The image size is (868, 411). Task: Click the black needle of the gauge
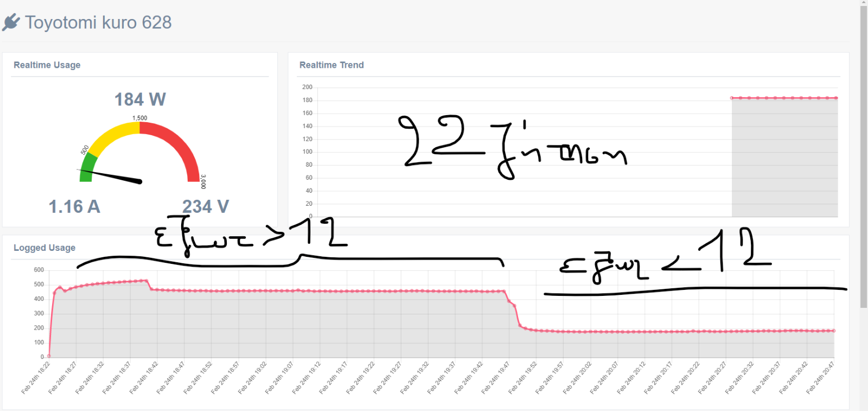pyautogui.click(x=111, y=176)
